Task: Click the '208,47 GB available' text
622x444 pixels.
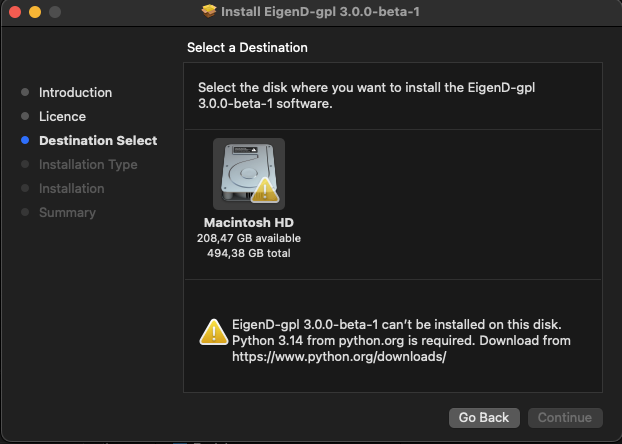Action: point(249,238)
